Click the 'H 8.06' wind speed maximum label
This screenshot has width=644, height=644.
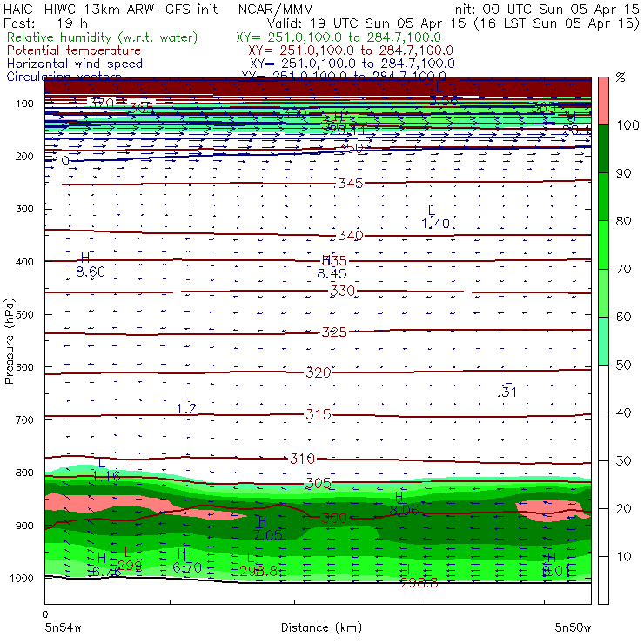(x=404, y=504)
